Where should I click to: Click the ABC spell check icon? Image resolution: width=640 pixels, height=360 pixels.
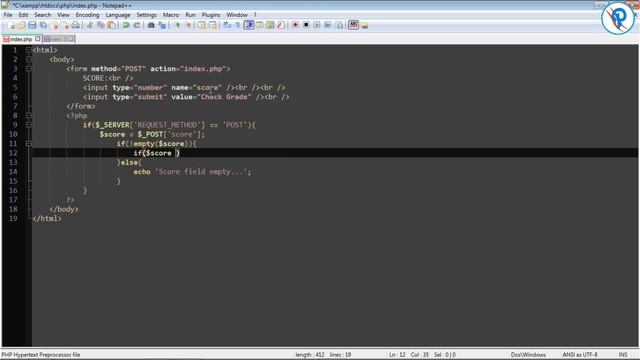(353, 25)
